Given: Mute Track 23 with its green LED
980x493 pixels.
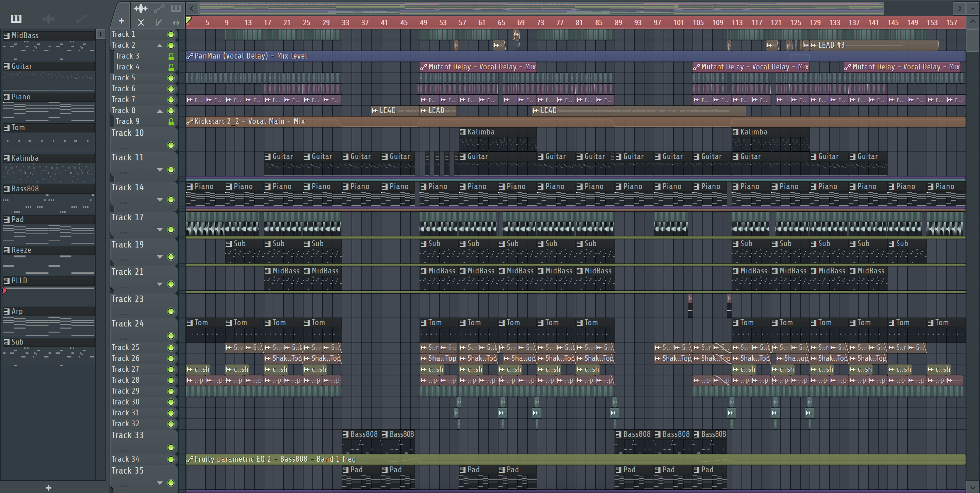Looking at the screenshot, I should point(171,312).
